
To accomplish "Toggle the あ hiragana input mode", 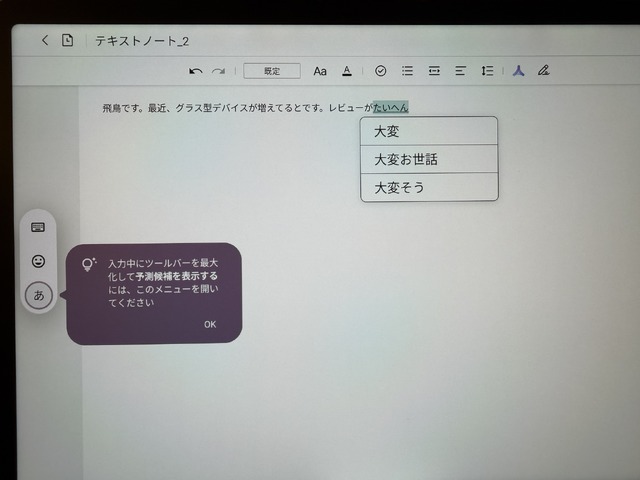I will [39, 295].
